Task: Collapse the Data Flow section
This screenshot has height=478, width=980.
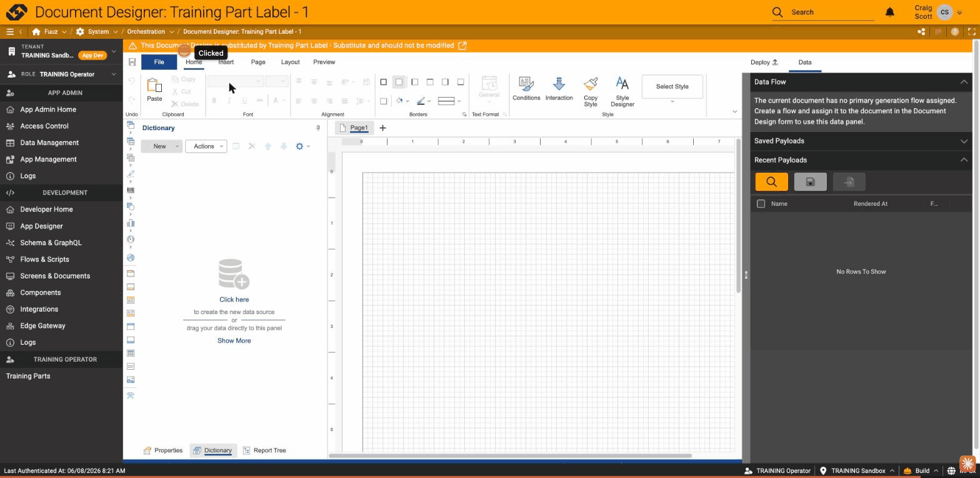Action: [964, 82]
